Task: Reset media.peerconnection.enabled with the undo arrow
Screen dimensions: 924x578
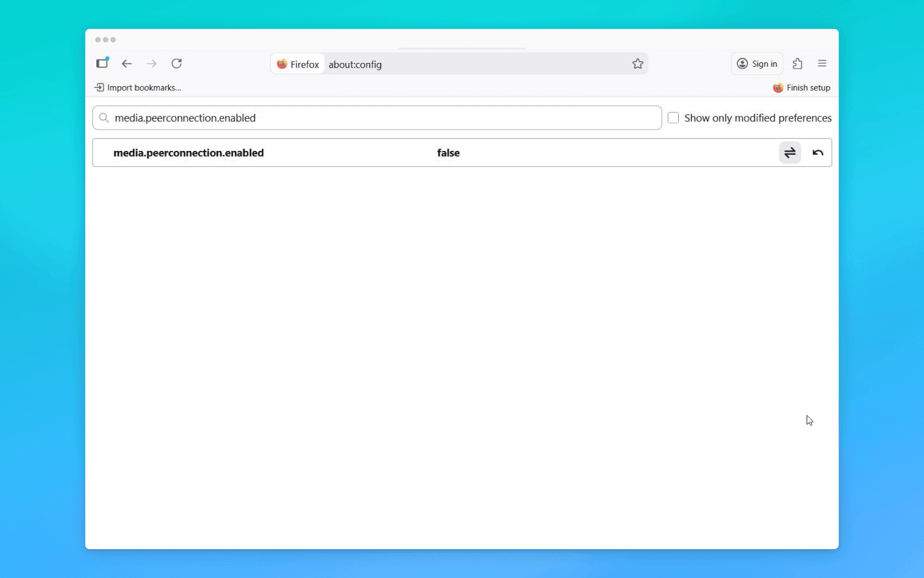Action: coord(817,152)
